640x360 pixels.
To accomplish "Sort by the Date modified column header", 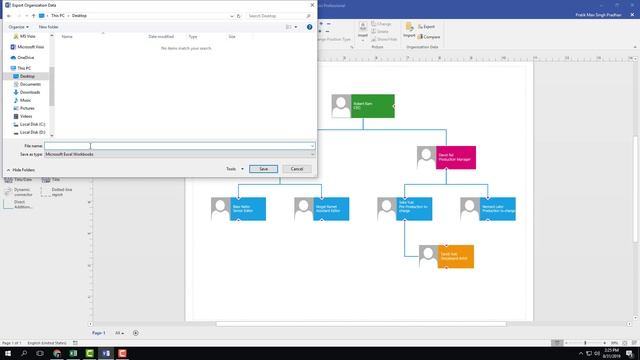I will point(161,37).
